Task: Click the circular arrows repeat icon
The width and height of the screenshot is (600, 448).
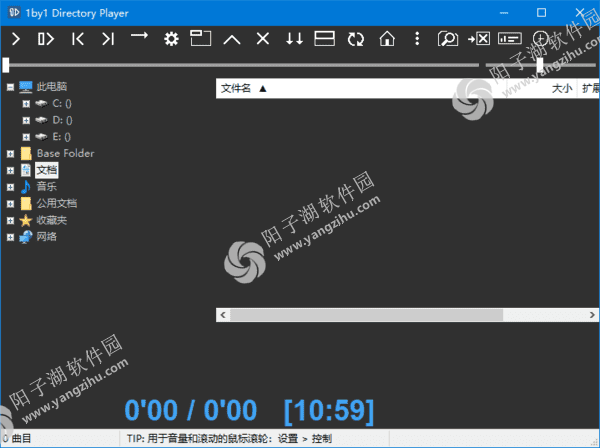Action: click(x=356, y=39)
